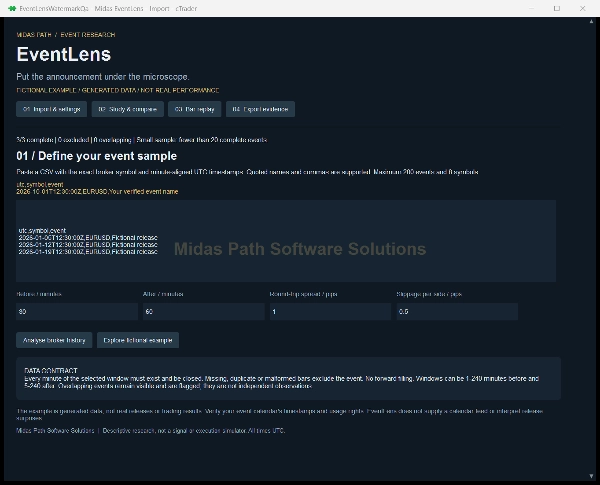
Task: Click the 2026-01-05 EURUSD Fictional release row
Action: 88,237
